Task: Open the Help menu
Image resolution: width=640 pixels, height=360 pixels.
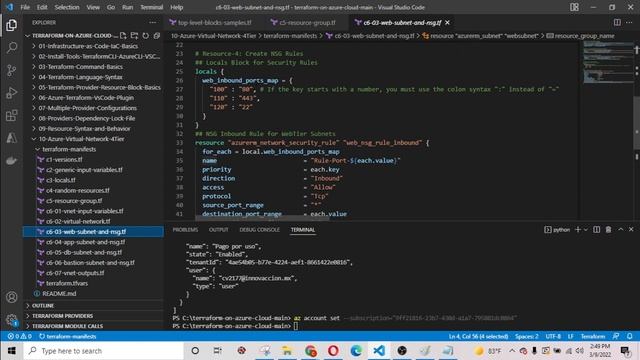Action: coord(176,7)
